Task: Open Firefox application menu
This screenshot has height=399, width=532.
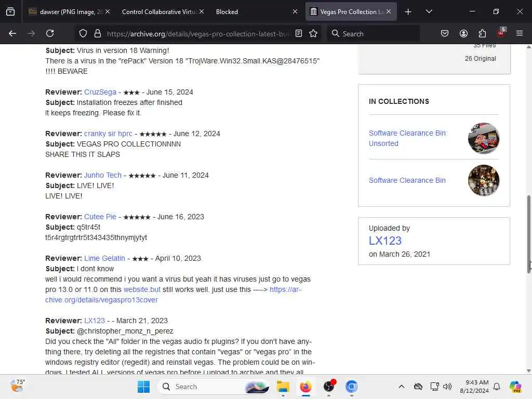Action: [x=520, y=33]
